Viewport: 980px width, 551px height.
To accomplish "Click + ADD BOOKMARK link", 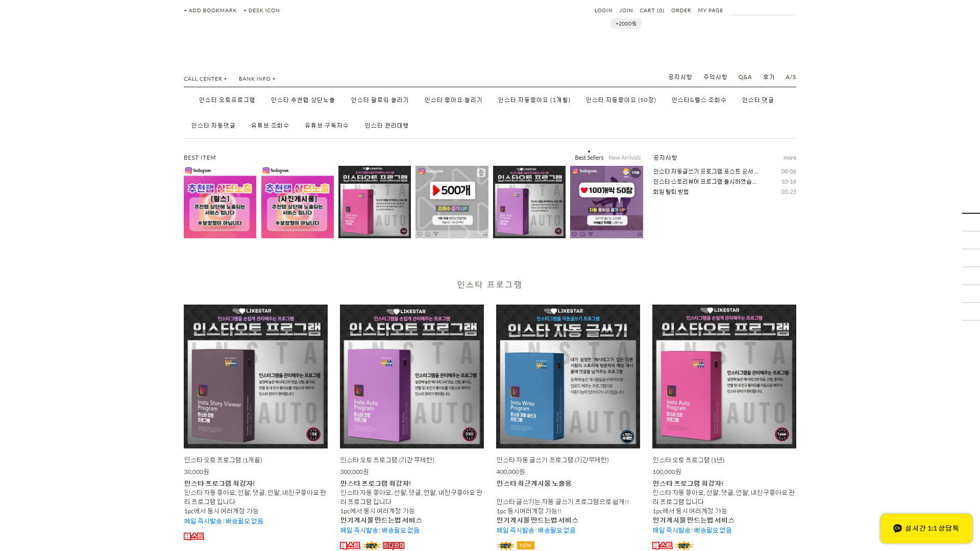I will coord(210,11).
